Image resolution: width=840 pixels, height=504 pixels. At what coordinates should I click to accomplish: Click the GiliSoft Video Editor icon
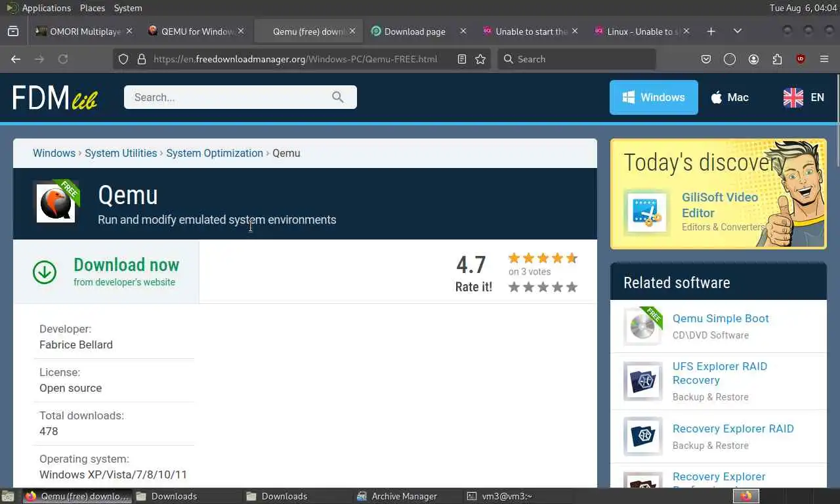click(x=647, y=213)
